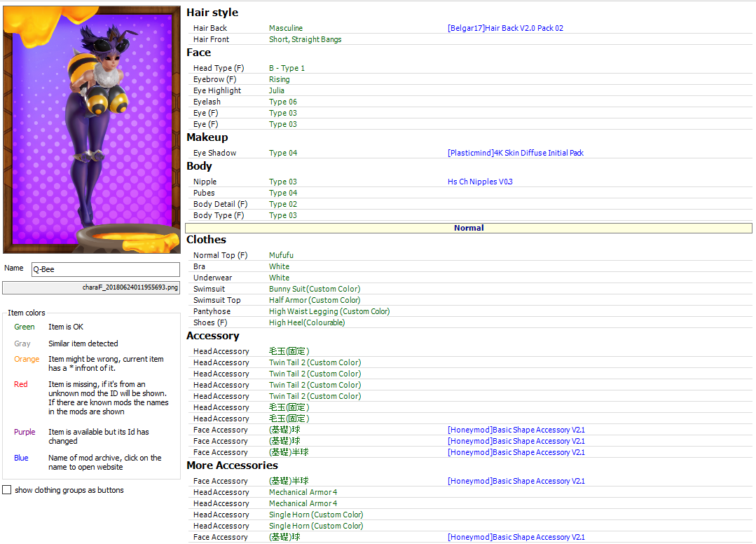The height and width of the screenshot is (544, 756).
Task: Click the Swimsuit Top row label
Action: (x=217, y=300)
